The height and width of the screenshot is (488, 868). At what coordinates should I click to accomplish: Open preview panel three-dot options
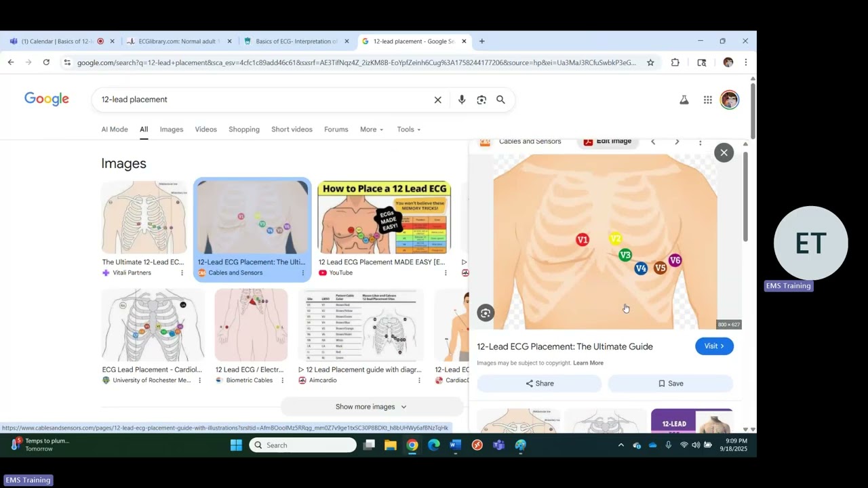point(701,142)
